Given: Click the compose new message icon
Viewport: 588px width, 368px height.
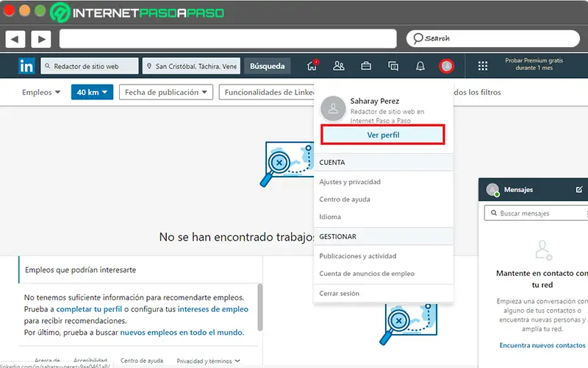Looking at the screenshot, I should tap(579, 189).
